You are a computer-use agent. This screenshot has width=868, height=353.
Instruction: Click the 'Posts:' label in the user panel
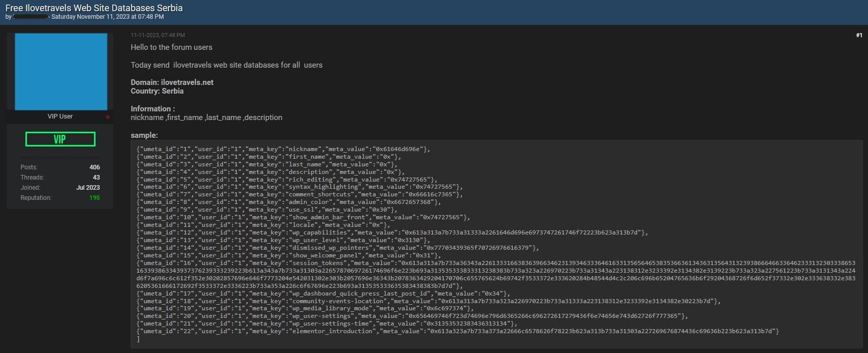click(x=29, y=167)
